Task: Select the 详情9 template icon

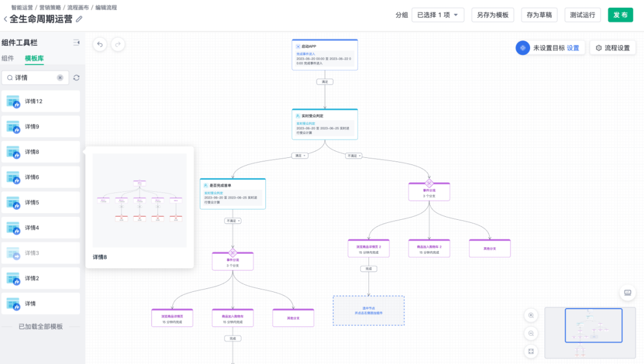Action: click(13, 127)
